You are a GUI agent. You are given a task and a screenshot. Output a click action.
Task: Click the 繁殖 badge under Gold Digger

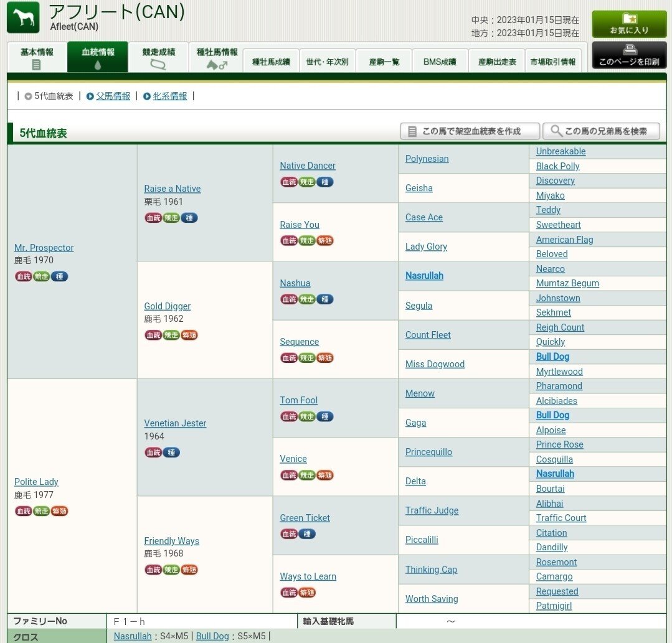point(189,335)
